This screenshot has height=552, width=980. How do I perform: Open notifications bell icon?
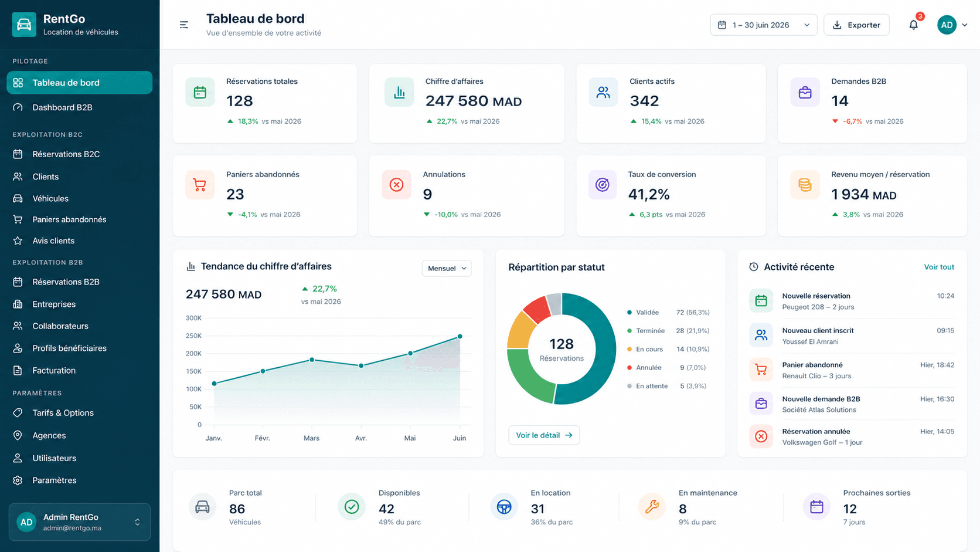click(x=913, y=25)
